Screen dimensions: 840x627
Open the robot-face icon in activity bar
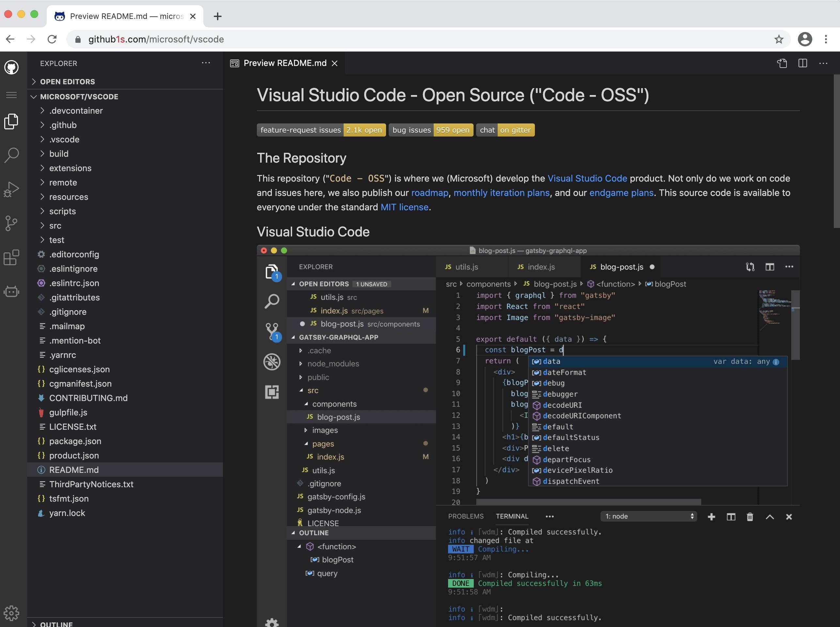tap(11, 292)
